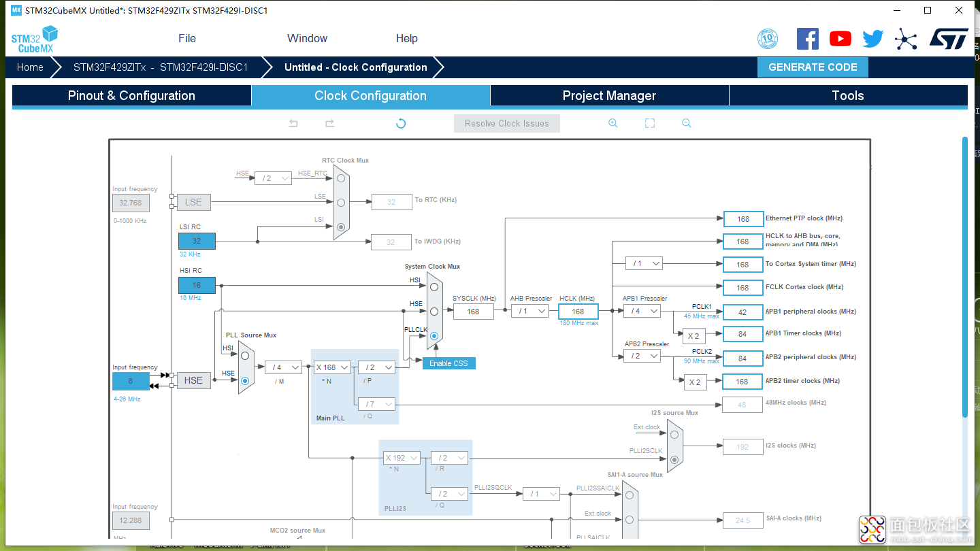Switch to Tools tab
The image size is (980, 551).
[848, 96]
